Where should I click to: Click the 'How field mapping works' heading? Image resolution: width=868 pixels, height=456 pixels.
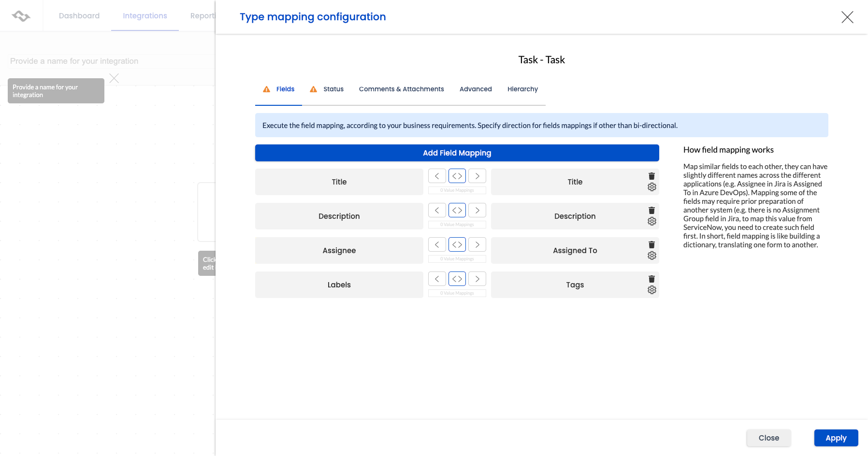tap(728, 150)
